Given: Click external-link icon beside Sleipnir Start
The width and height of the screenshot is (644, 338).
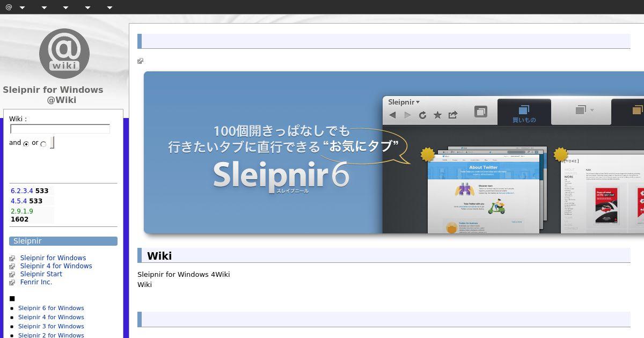Looking at the screenshot, I should pos(12,275).
